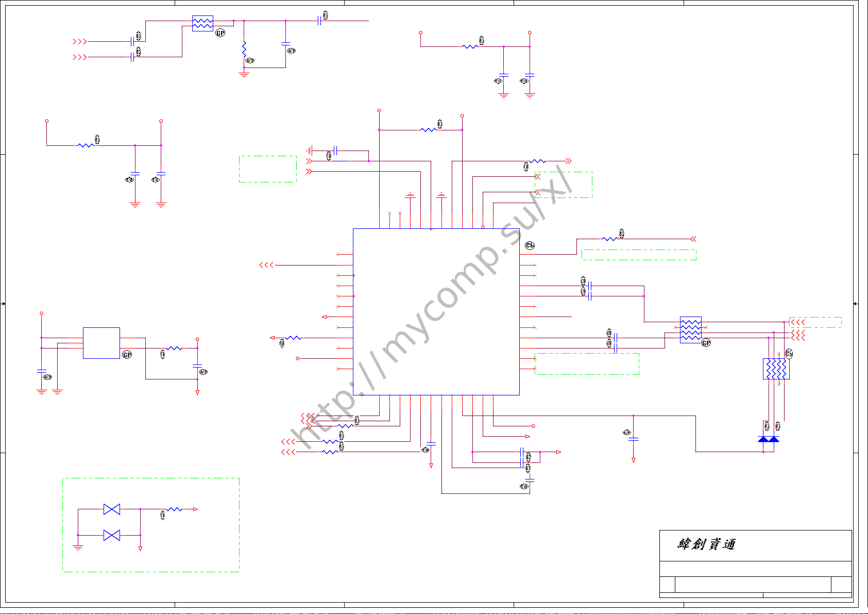The height and width of the screenshot is (614, 868).
Task: Select the lone capacitor above the bottom-right ground arrow
Action: [x=634, y=439]
